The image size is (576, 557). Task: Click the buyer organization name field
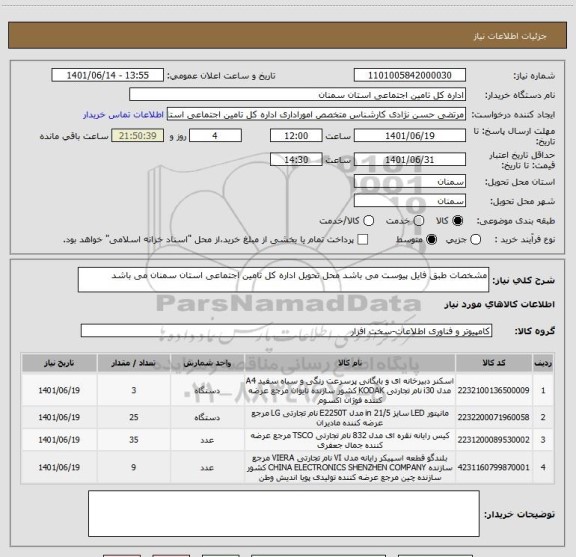pos(298,95)
